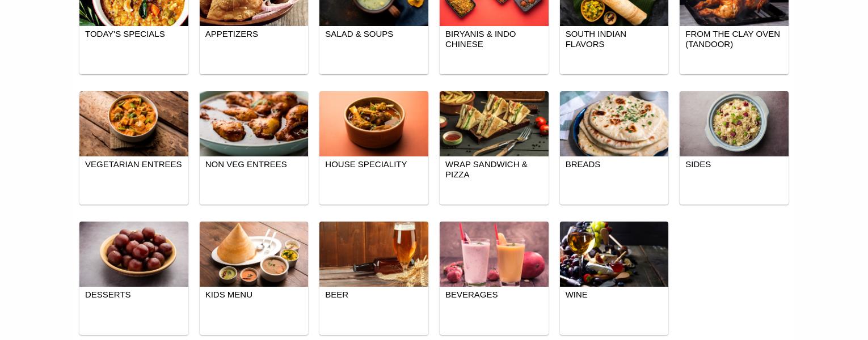Screen dimensions: 868x340
Task: Click the Kids Menu text label
Action: [229, 295]
